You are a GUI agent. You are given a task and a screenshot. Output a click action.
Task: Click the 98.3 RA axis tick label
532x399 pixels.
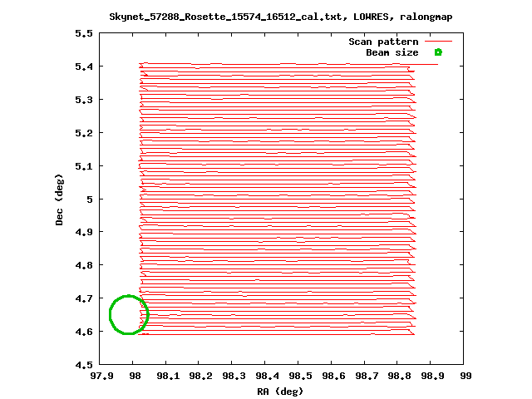tap(234, 377)
